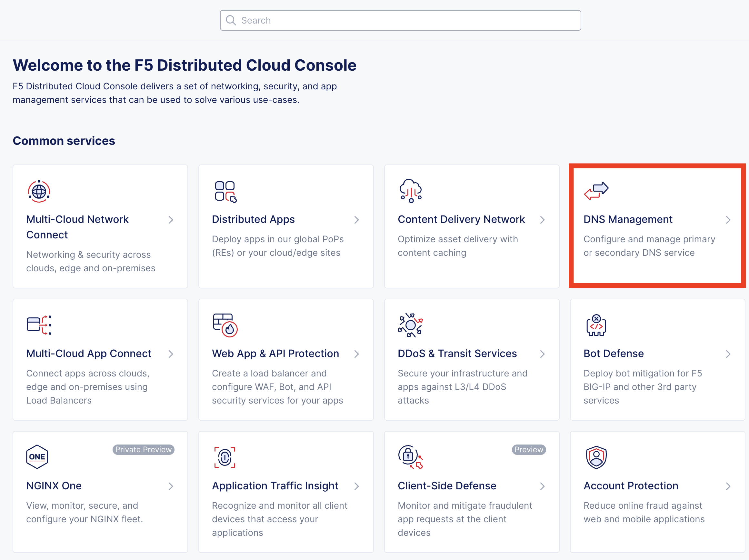Click the Content Delivery Network cloud icon

(x=410, y=191)
